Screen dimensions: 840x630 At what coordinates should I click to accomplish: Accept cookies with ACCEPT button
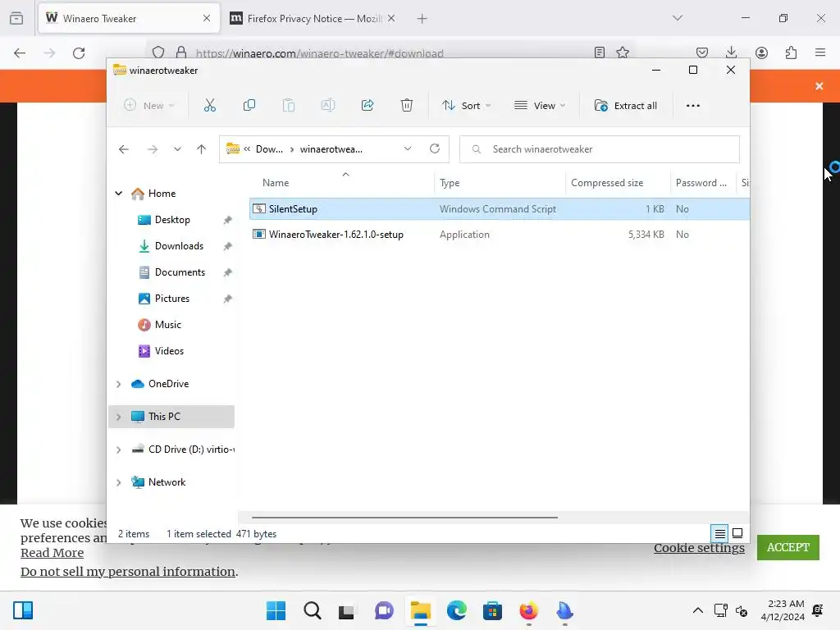pyautogui.click(x=788, y=547)
